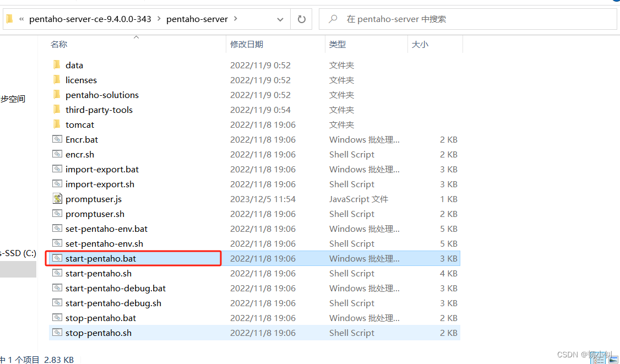The width and height of the screenshot is (620, 364).
Task: Refresh the current folder view
Action: tap(301, 19)
